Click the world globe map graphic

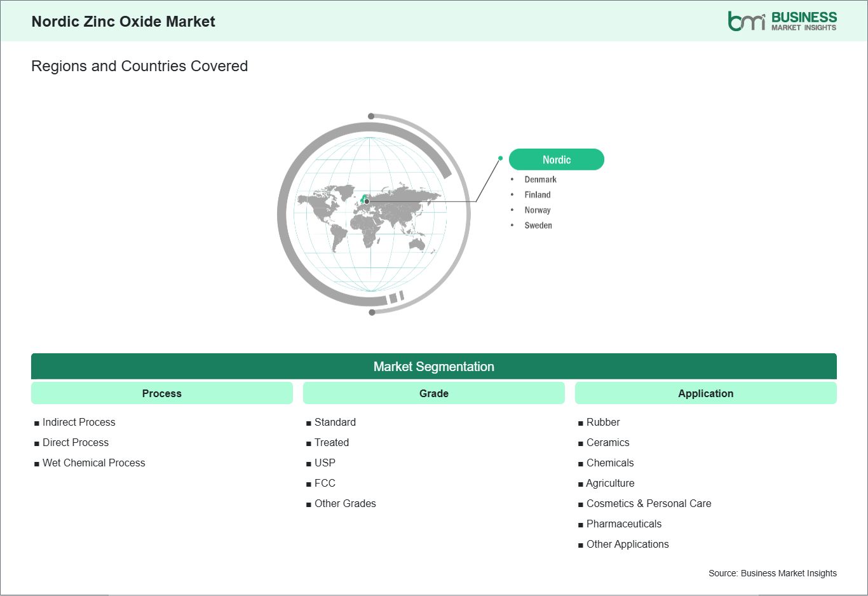click(x=374, y=214)
